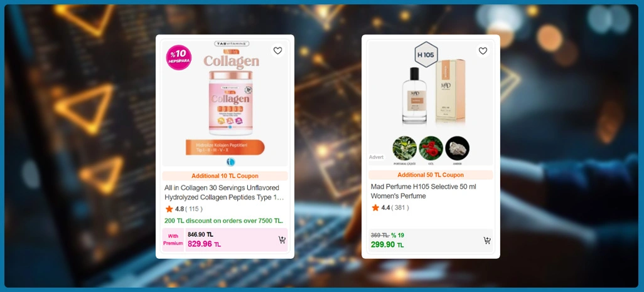Click the orange blossom scent note thumbnail
Viewport: 644px width, 292px height.
point(405,149)
